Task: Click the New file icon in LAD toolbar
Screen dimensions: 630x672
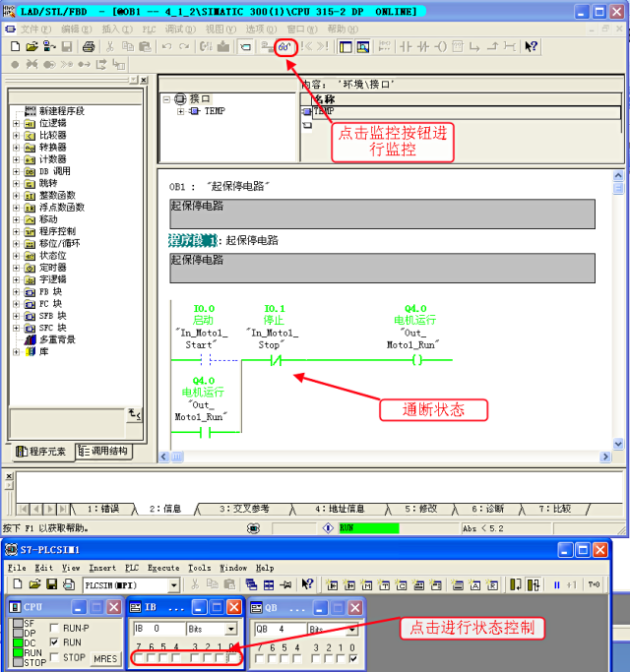Action: pyautogui.click(x=15, y=46)
